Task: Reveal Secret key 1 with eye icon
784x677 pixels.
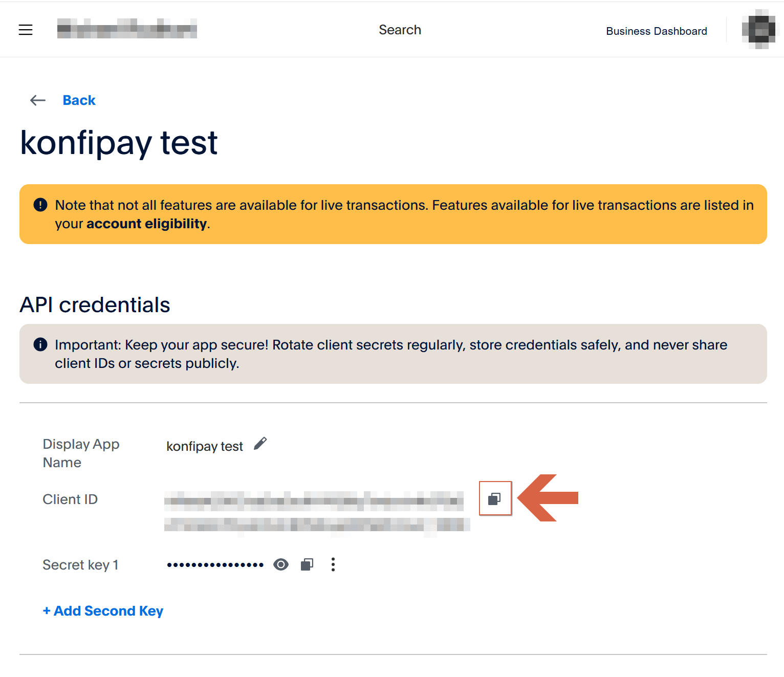Action: click(x=281, y=564)
